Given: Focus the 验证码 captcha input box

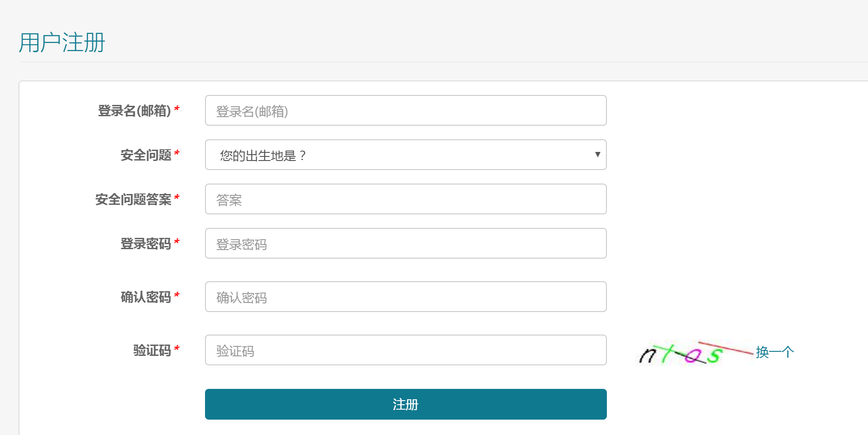Looking at the screenshot, I should coord(405,350).
